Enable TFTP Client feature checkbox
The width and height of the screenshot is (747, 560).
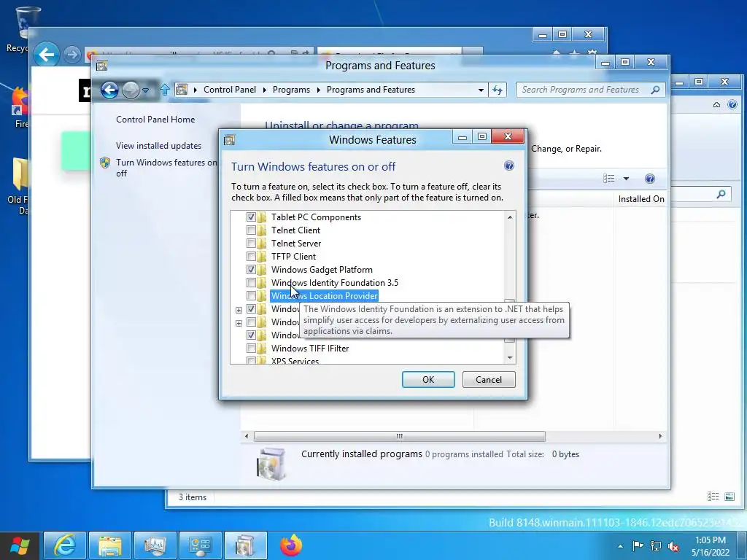coord(251,256)
